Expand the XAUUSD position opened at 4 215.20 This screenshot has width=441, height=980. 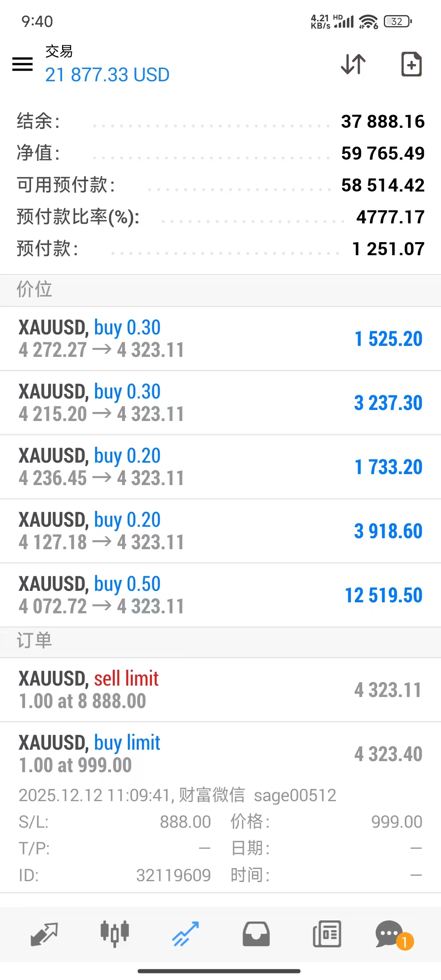220,403
